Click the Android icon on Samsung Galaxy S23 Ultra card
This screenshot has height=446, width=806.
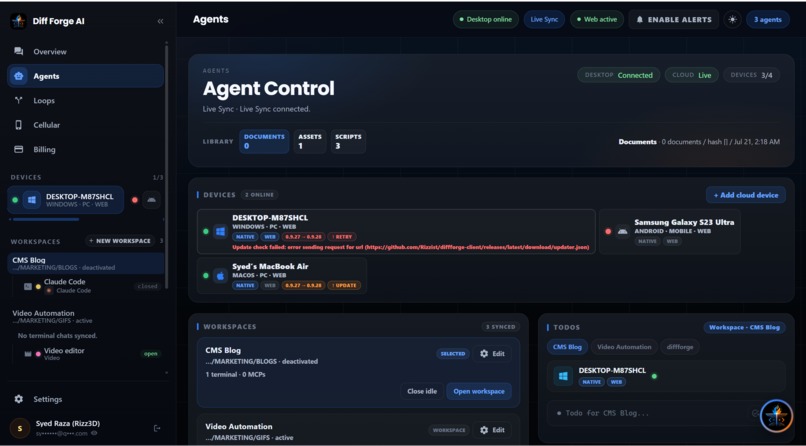[622, 231]
